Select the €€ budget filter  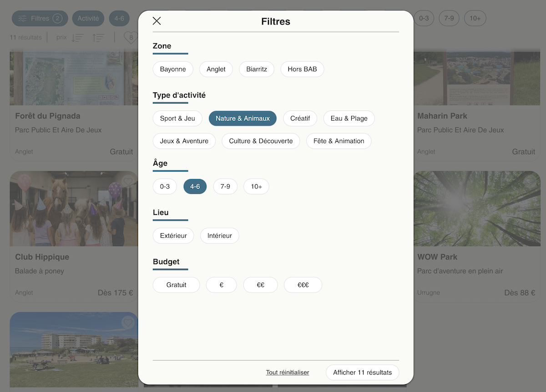tap(261, 285)
